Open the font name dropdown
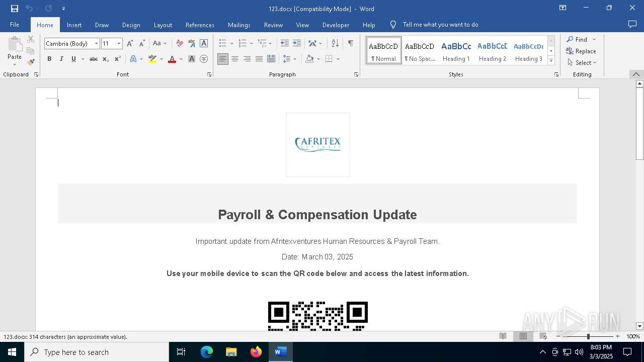This screenshot has width=644, height=362. click(96, 44)
